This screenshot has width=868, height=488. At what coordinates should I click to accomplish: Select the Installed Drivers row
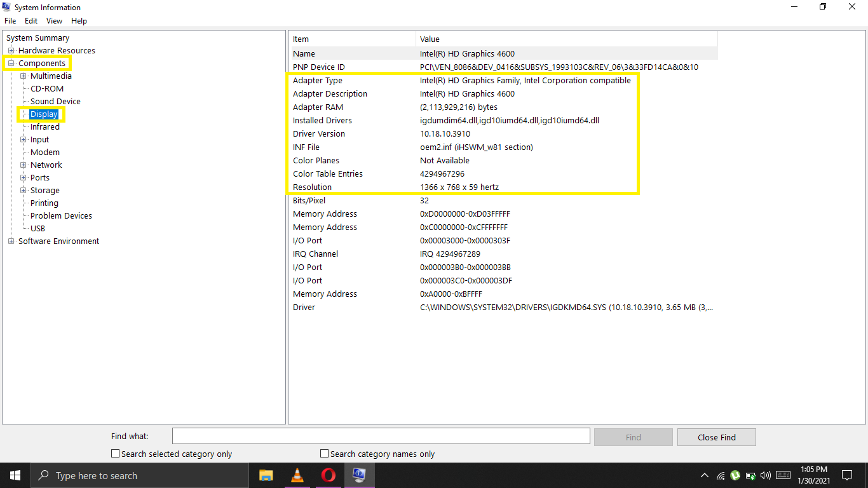504,121
